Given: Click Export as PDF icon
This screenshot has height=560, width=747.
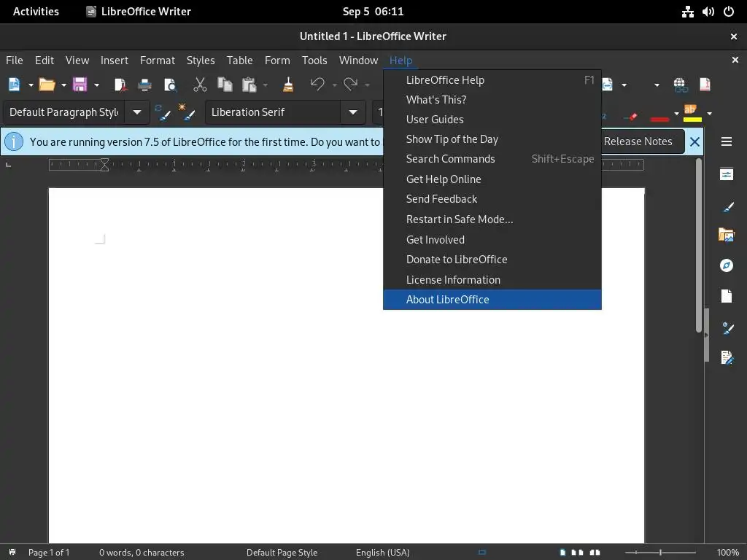Looking at the screenshot, I should (x=120, y=85).
